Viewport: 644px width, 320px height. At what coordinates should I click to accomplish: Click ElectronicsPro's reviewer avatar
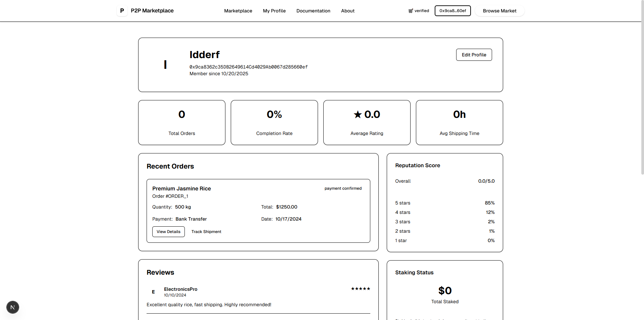click(x=153, y=291)
